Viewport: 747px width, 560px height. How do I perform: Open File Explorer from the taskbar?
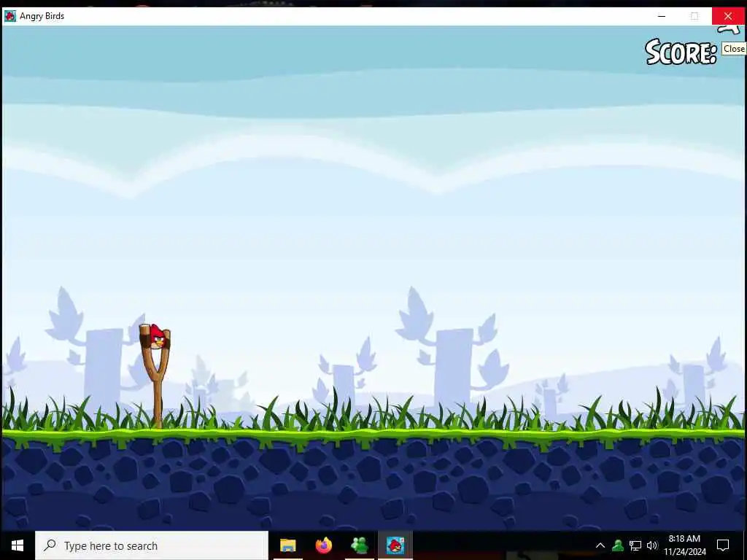tap(287, 545)
